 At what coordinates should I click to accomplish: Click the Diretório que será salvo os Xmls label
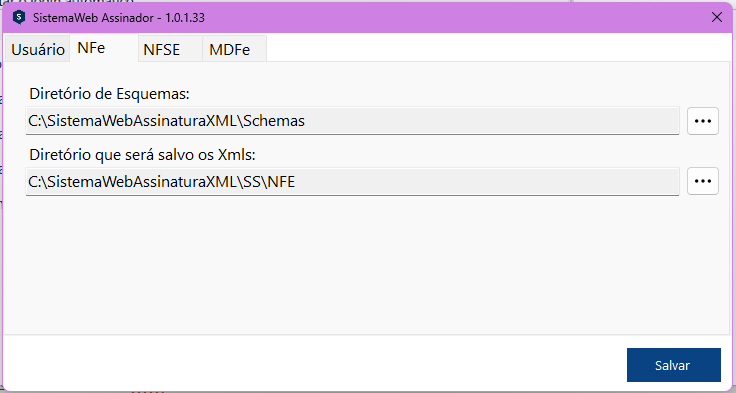143,154
